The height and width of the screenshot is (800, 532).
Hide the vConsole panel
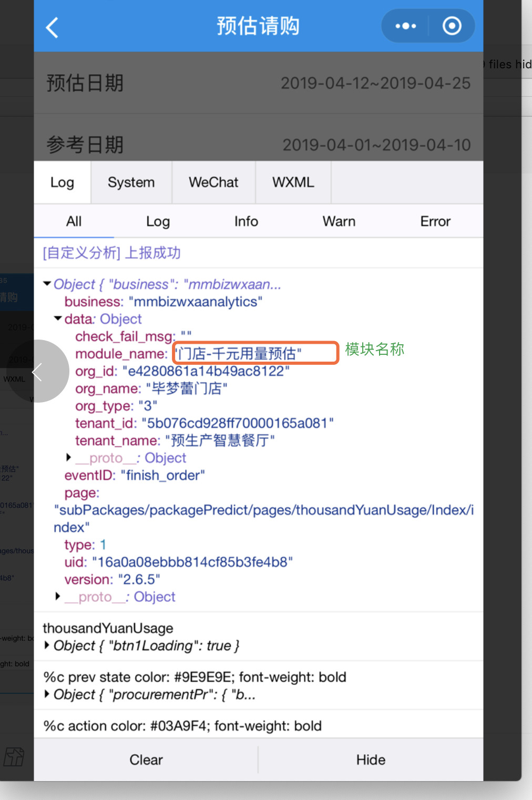[371, 760]
